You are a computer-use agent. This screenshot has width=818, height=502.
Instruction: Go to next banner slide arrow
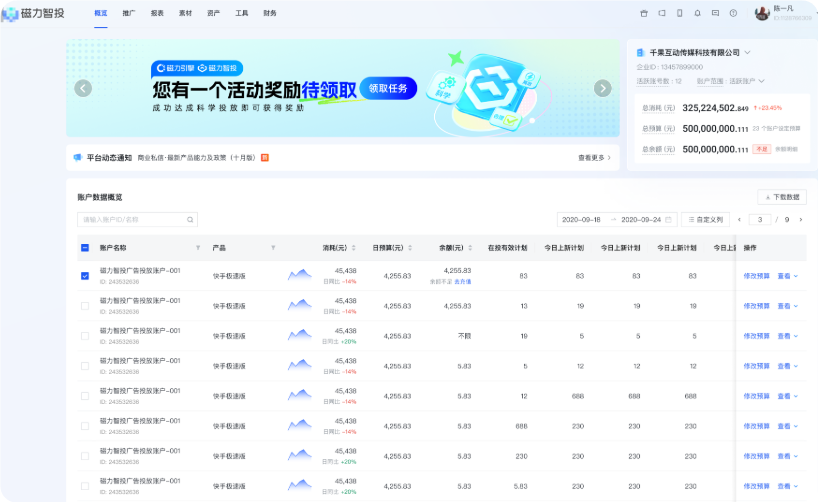[x=603, y=88]
